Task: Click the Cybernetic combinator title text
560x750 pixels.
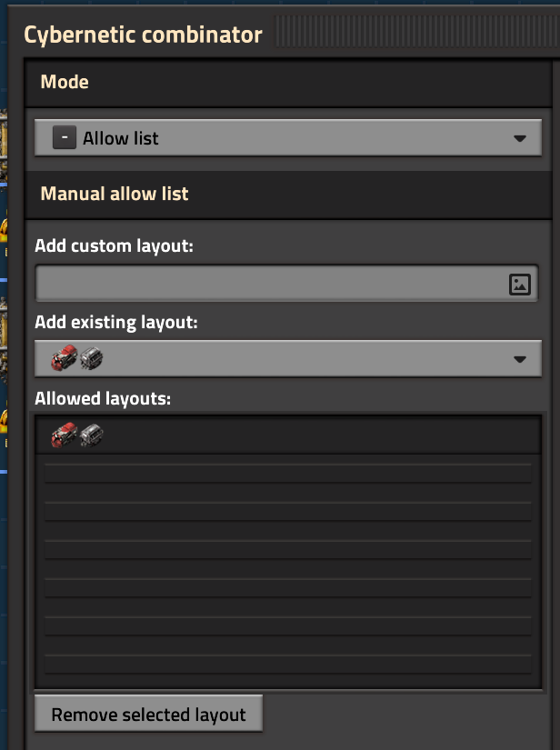Action: [143, 35]
